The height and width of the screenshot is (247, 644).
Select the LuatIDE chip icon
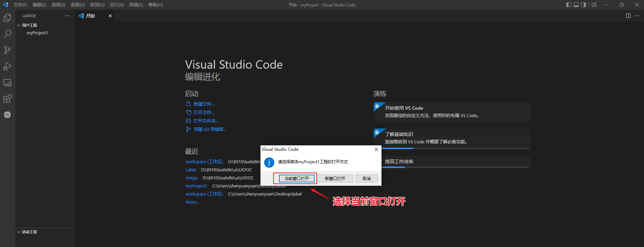click(x=7, y=115)
